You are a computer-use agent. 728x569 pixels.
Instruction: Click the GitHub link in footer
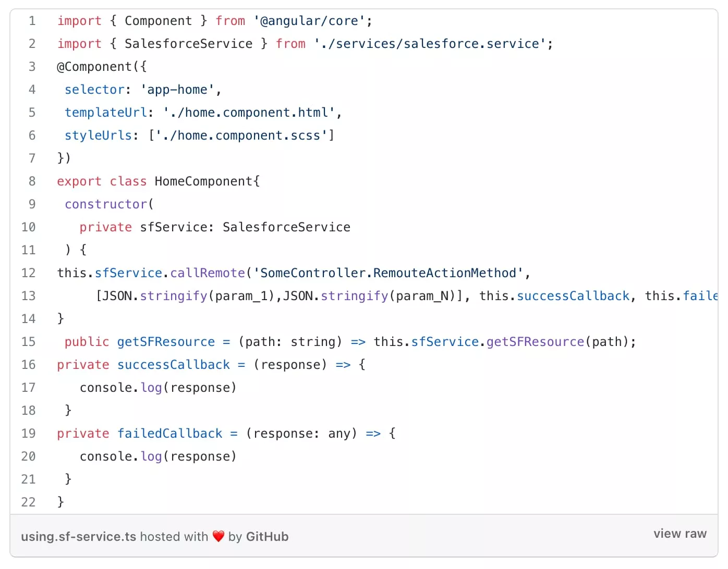click(267, 537)
